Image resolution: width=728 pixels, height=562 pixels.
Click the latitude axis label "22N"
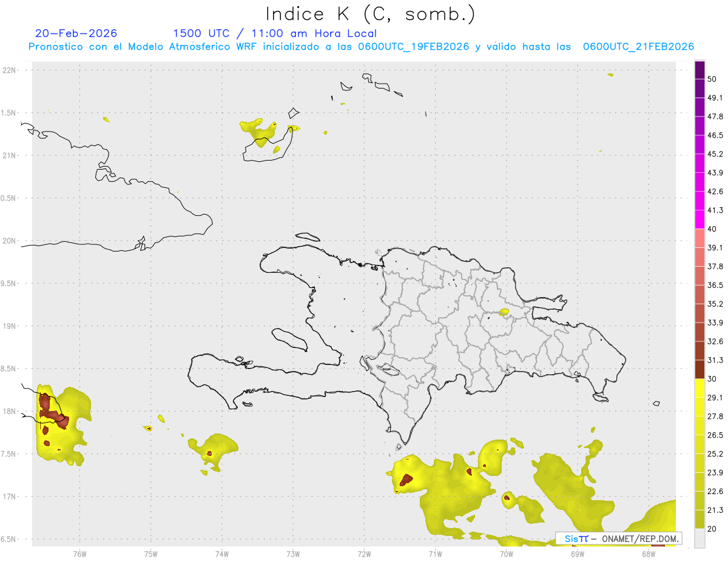[9, 70]
